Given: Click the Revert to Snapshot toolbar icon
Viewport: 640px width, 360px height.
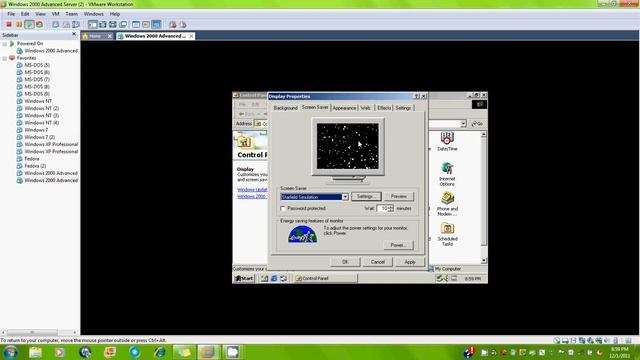Looking at the screenshot, I should [x=66, y=24].
